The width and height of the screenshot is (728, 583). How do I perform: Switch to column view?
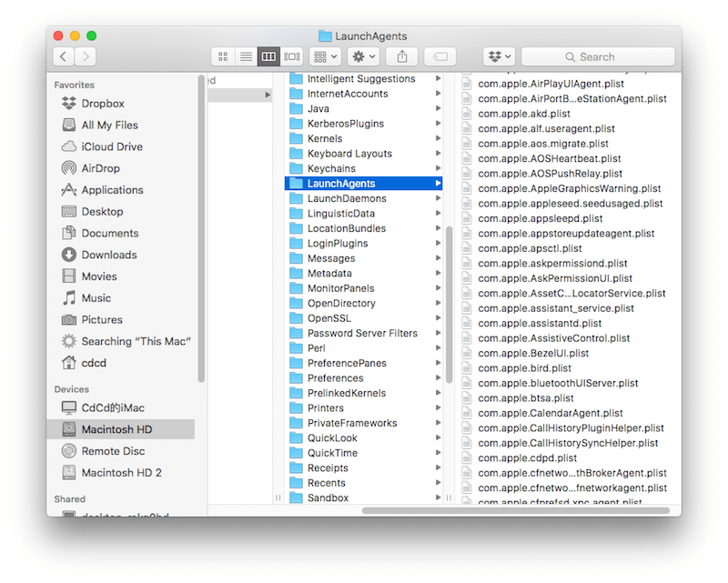click(268, 56)
